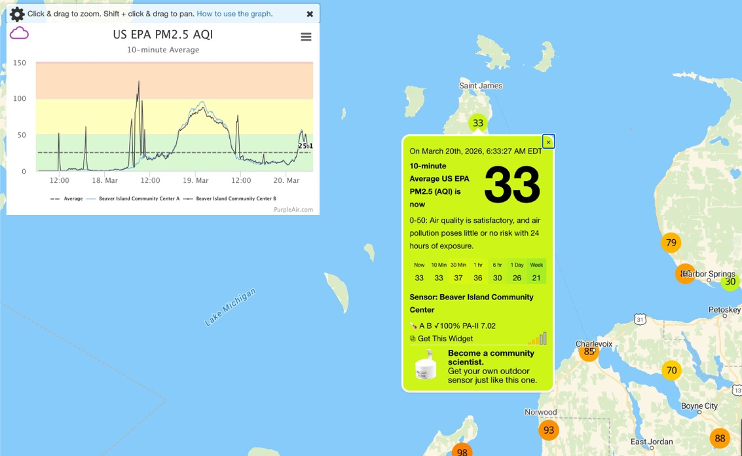
Task: Open the 'How to use the graph' link
Action: [235, 14]
